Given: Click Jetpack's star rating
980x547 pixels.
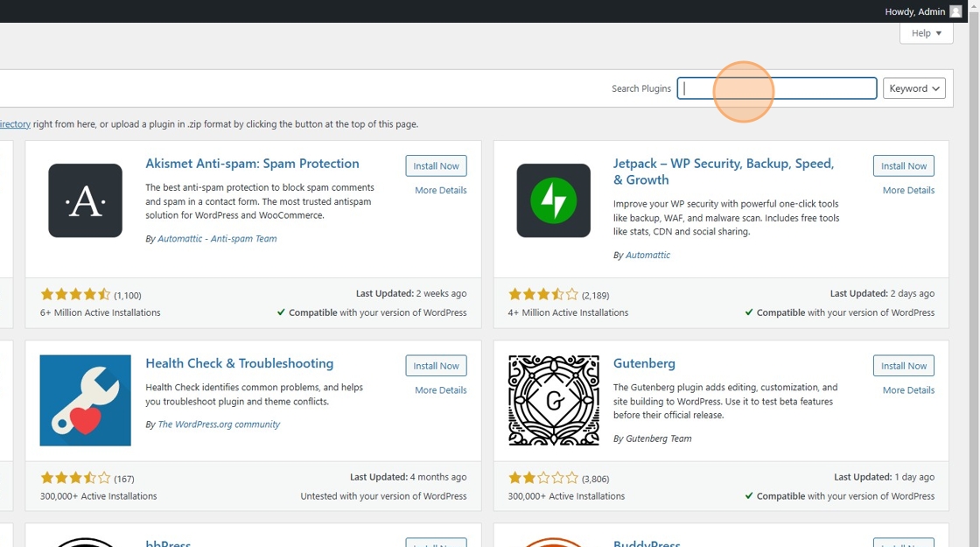Looking at the screenshot, I should [x=543, y=294].
